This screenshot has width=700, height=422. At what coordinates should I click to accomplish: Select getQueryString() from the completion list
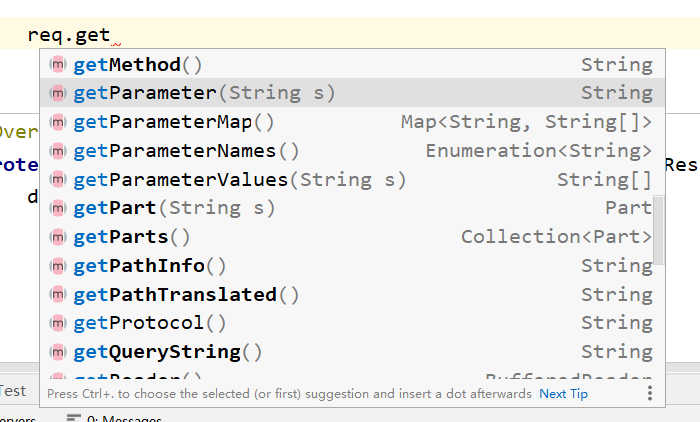tap(168, 352)
